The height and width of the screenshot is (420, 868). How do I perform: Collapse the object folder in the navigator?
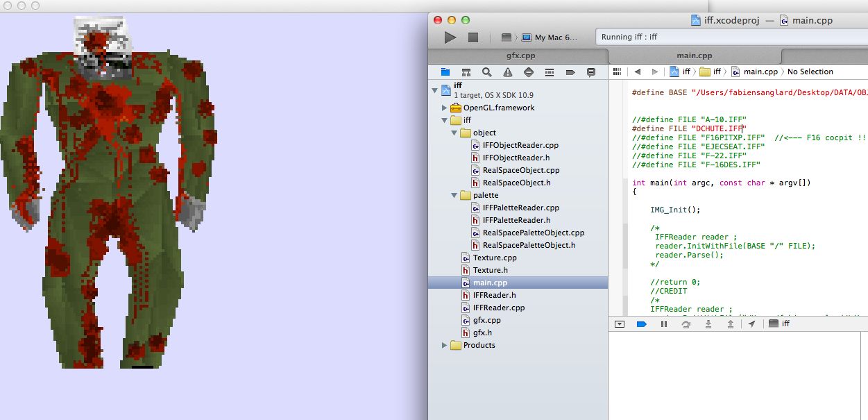pos(454,133)
